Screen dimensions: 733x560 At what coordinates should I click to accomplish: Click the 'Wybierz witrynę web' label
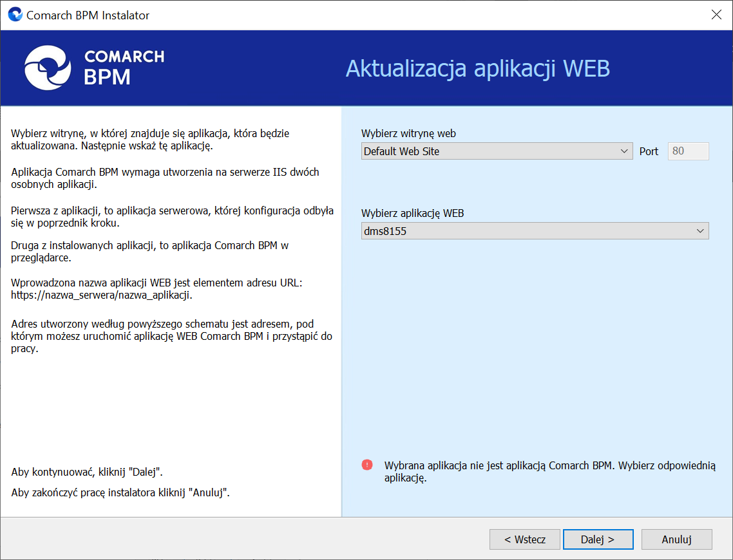click(x=408, y=134)
